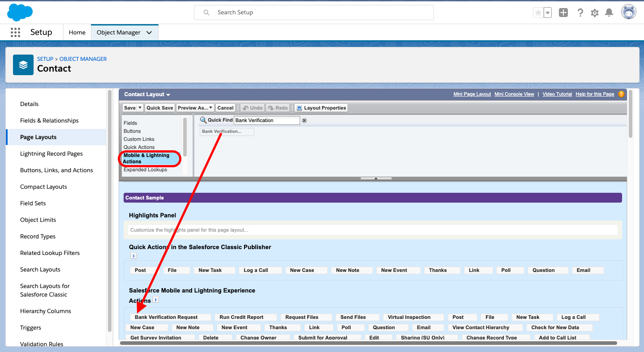The image size is (644, 352).
Task: Collapse the palette using the divider handle
Action: tap(376, 178)
